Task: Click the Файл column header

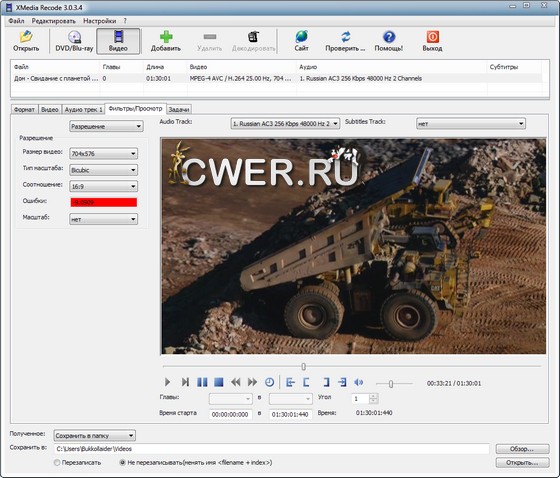Action: coord(55,67)
